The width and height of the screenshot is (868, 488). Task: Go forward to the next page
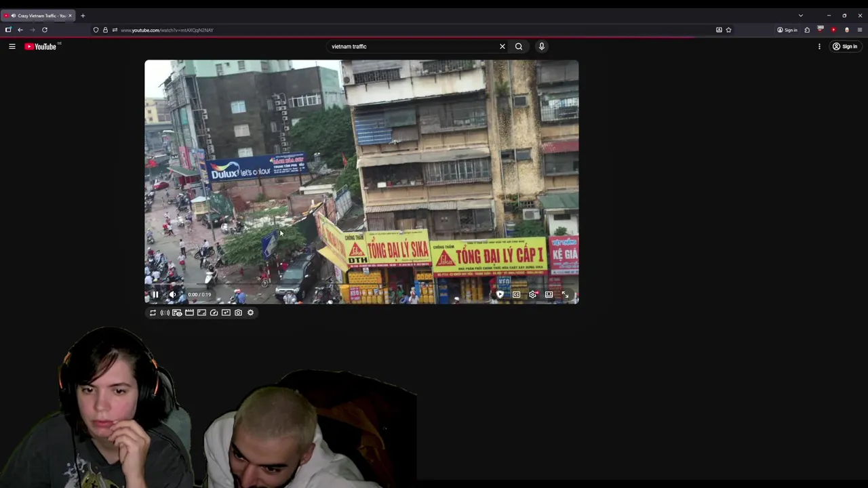tap(32, 30)
